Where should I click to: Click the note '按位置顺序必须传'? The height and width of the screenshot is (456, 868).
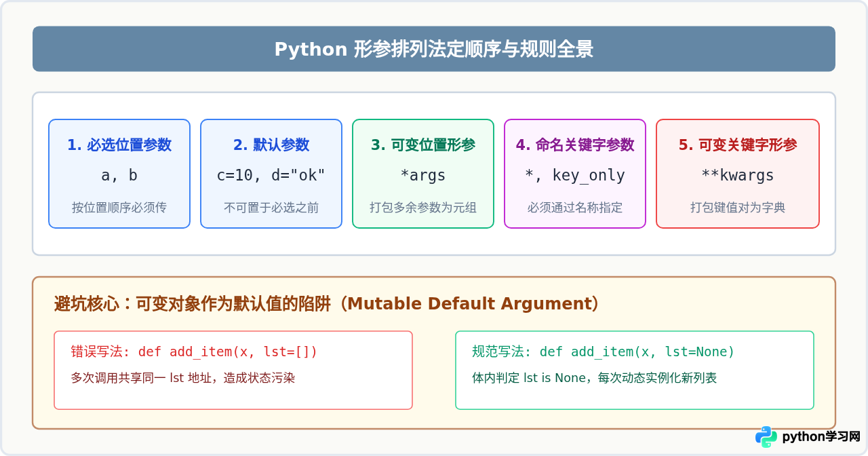119,207
